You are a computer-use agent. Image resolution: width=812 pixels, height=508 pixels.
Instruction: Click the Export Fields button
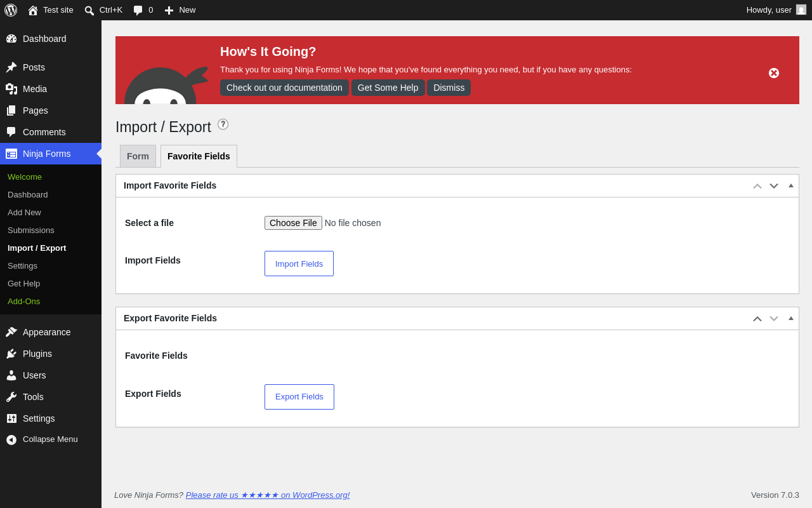299,397
